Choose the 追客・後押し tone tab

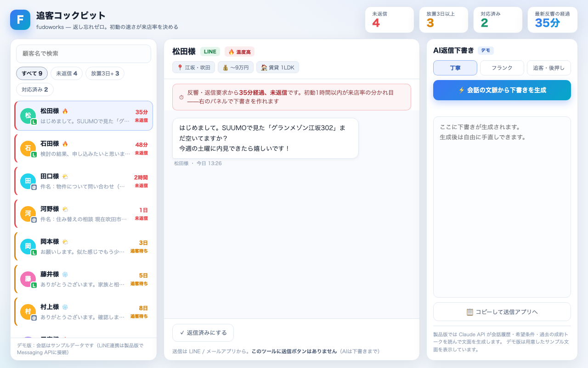549,68
